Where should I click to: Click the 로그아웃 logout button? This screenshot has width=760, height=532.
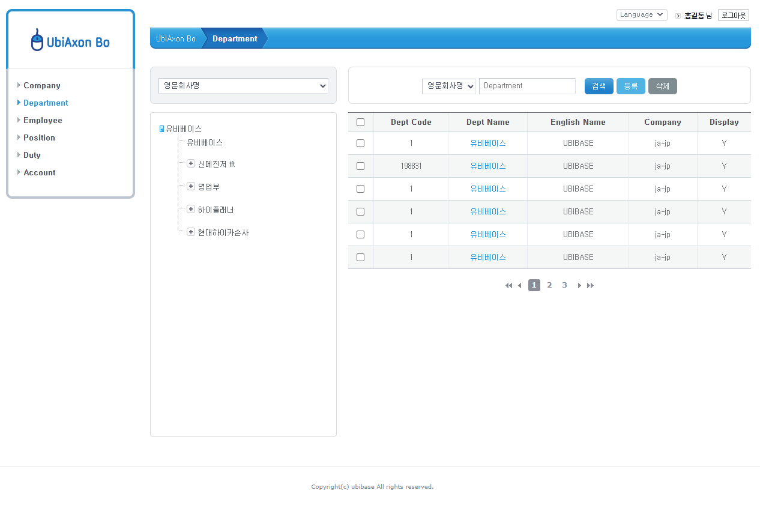733,16
